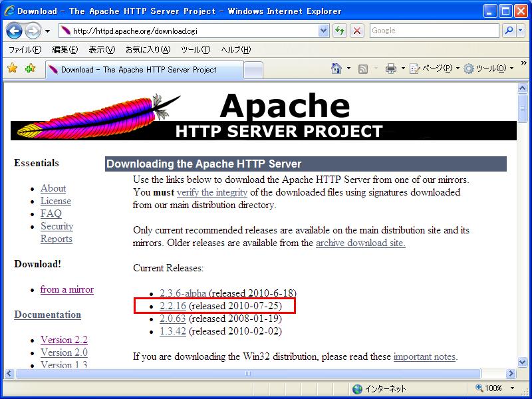
Task: Open the ページ(P) command menu
Action: pos(434,69)
